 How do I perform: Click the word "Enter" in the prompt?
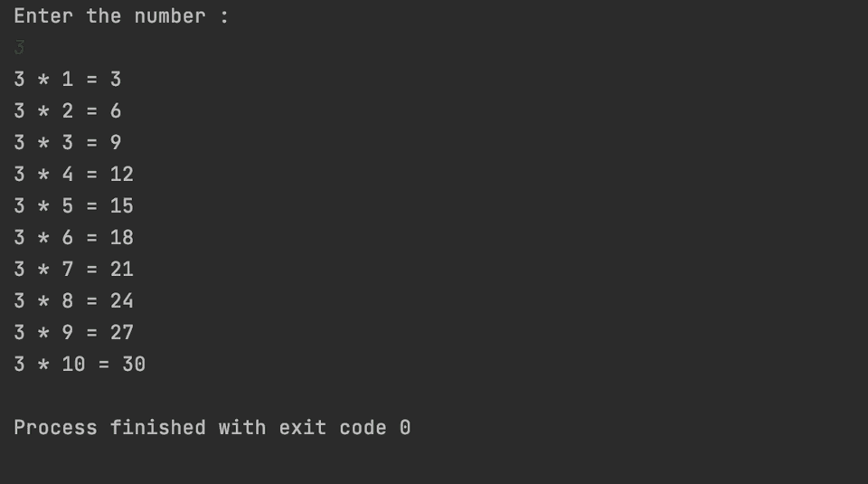43,16
